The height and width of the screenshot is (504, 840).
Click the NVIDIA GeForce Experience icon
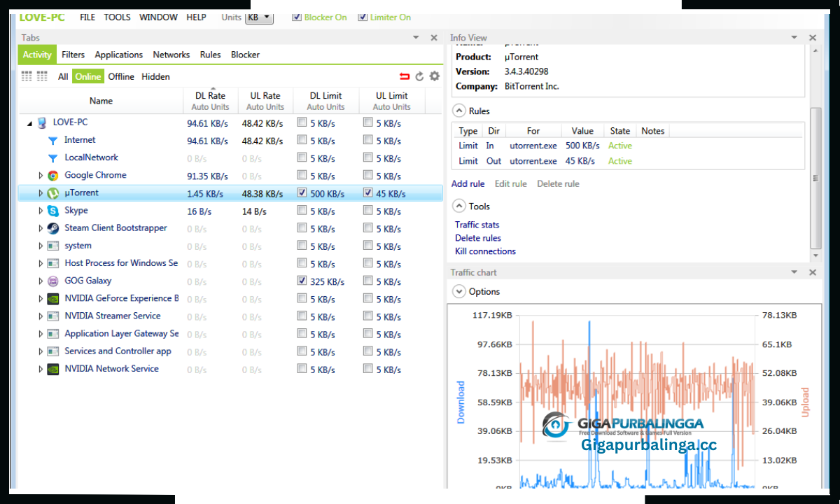(x=52, y=299)
